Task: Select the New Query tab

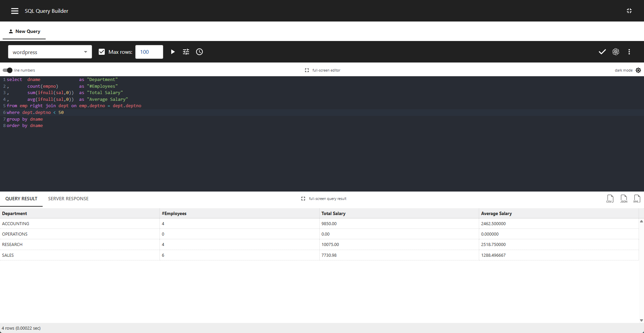Action: 24,31
